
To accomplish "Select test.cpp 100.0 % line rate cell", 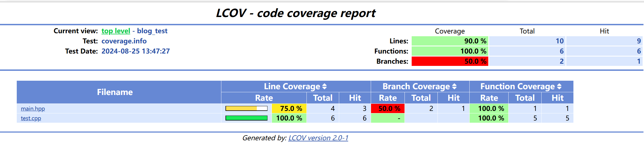I will pyautogui.click(x=289, y=118).
